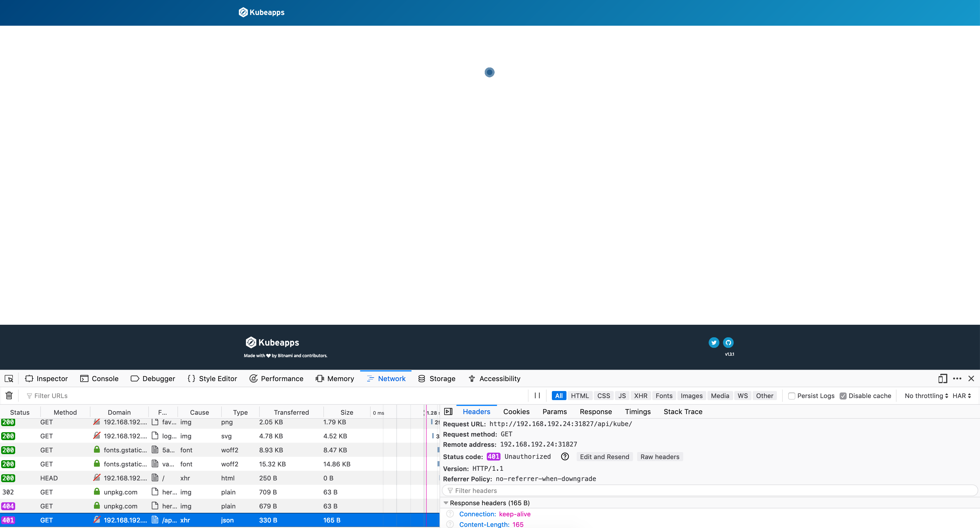Open Kubeapps GitHub icon in footer

[728, 343]
